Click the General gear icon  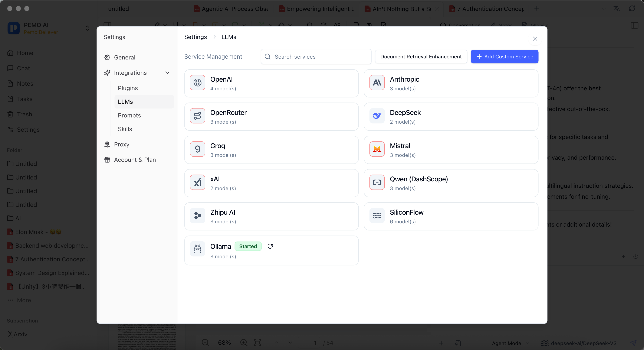[x=107, y=58]
